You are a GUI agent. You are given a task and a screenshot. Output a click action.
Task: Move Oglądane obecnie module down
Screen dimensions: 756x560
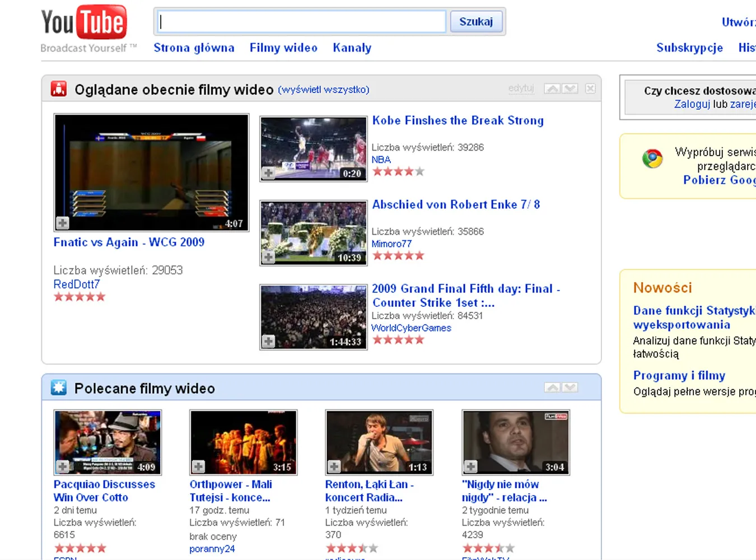570,88
